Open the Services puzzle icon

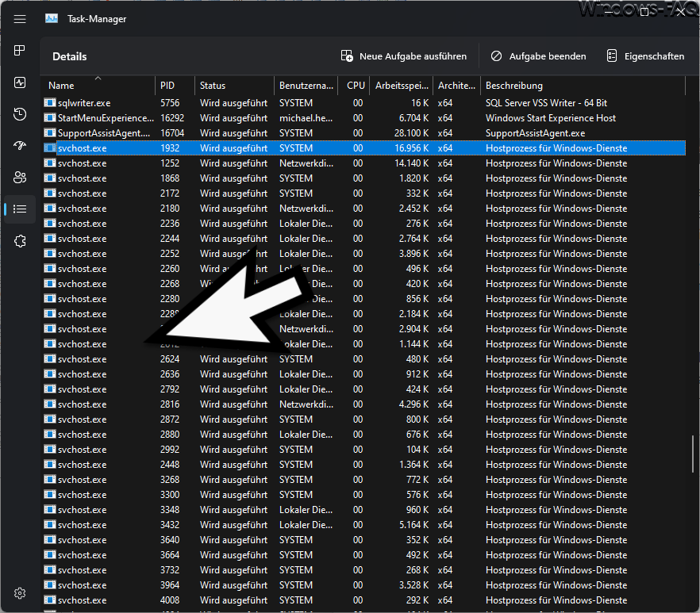[x=20, y=241]
